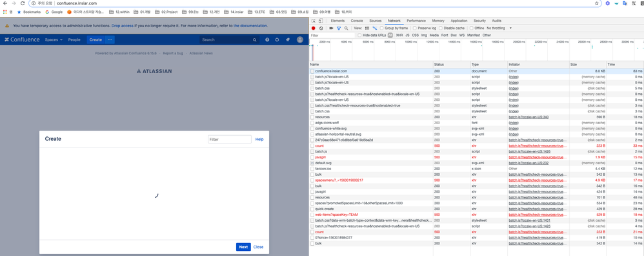Open the Confluence help question mark icon
This screenshot has height=256, width=644.
click(x=267, y=40)
